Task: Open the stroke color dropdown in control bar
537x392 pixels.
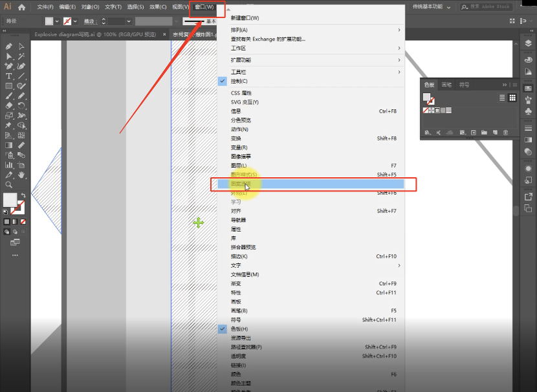Action: 75,21
